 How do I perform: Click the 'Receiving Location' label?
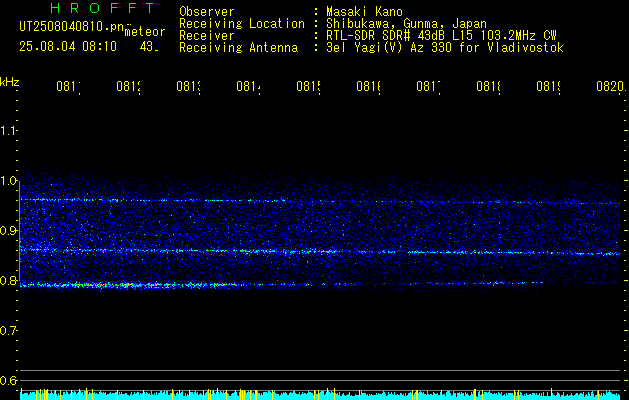point(242,24)
